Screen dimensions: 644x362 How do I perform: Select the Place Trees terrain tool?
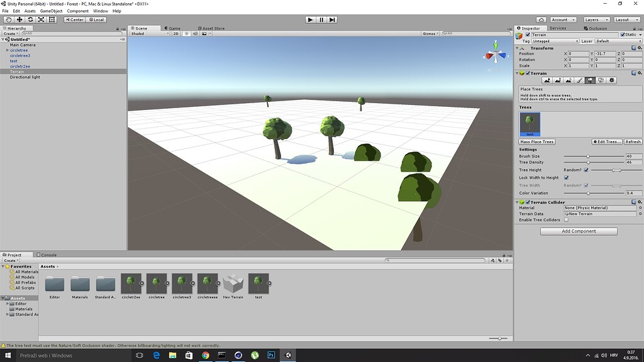590,80
